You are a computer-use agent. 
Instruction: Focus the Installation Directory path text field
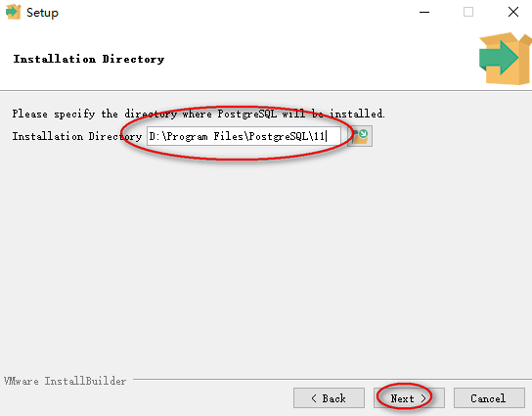[x=244, y=136]
